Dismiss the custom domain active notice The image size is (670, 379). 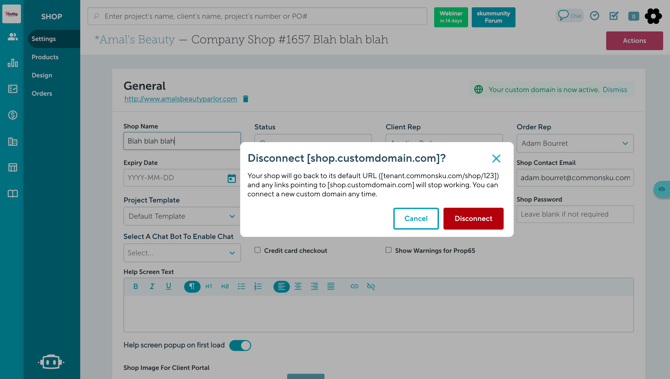(x=614, y=90)
